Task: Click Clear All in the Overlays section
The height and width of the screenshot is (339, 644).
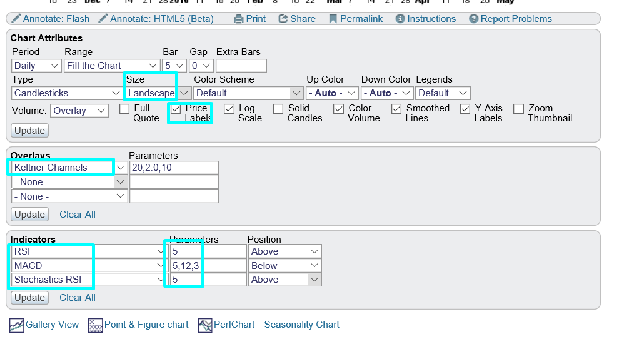Action: click(x=78, y=215)
